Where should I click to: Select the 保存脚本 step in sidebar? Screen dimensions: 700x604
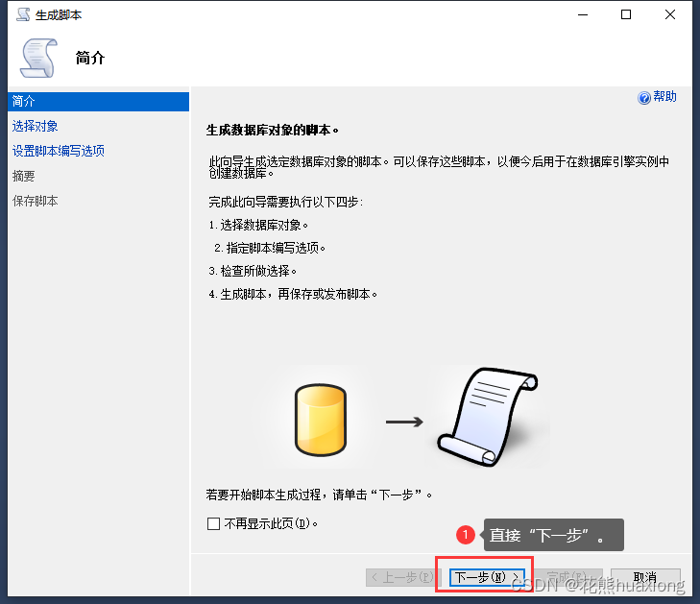35,201
